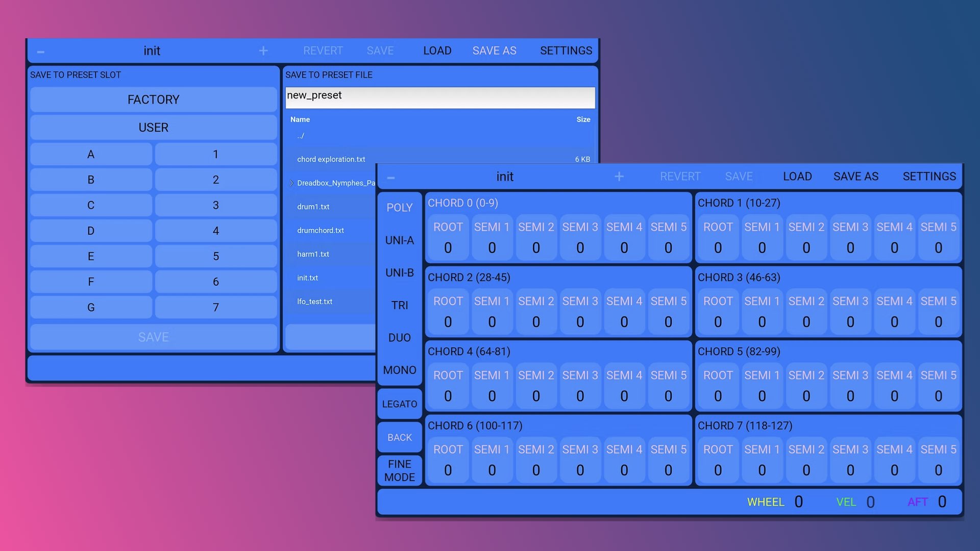
Task: Click SAVE AS in the back window
Action: (x=494, y=51)
